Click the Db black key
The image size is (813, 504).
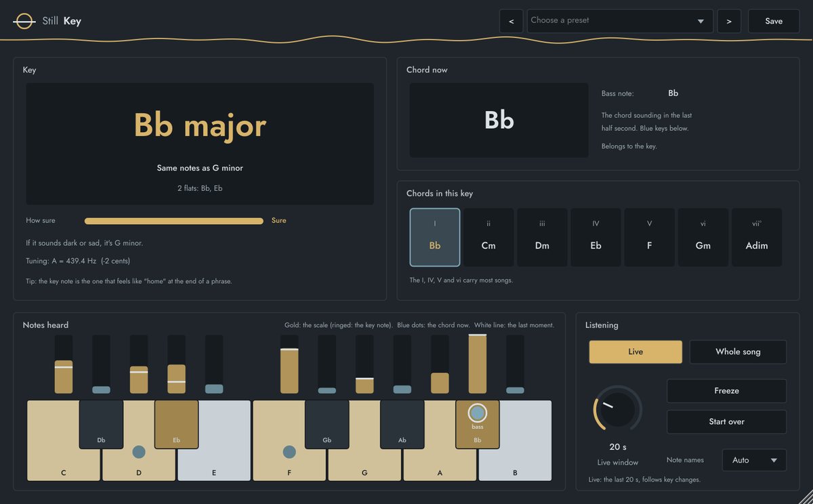point(101,424)
